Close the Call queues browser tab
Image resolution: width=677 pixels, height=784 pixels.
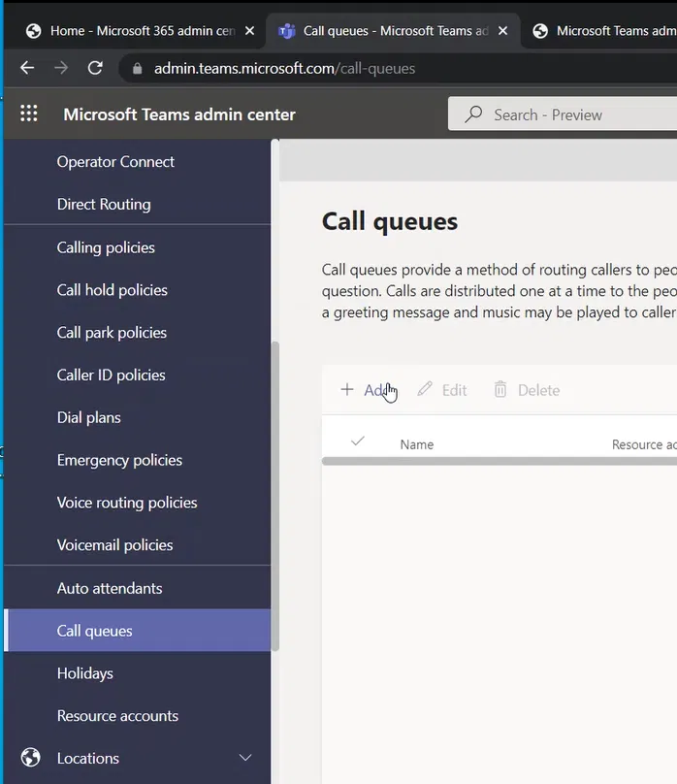click(x=503, y=31)
